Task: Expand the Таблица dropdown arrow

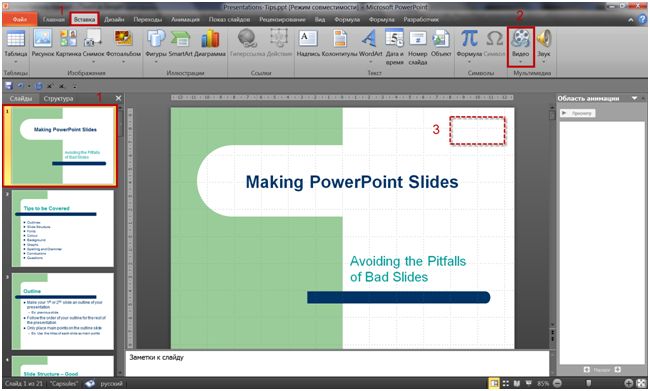Action: click(15, 62)
